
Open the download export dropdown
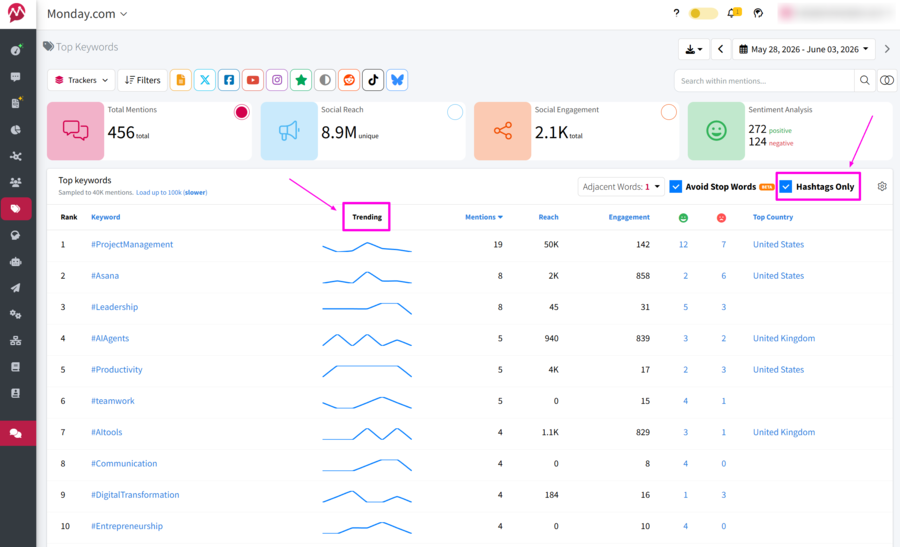693,49
